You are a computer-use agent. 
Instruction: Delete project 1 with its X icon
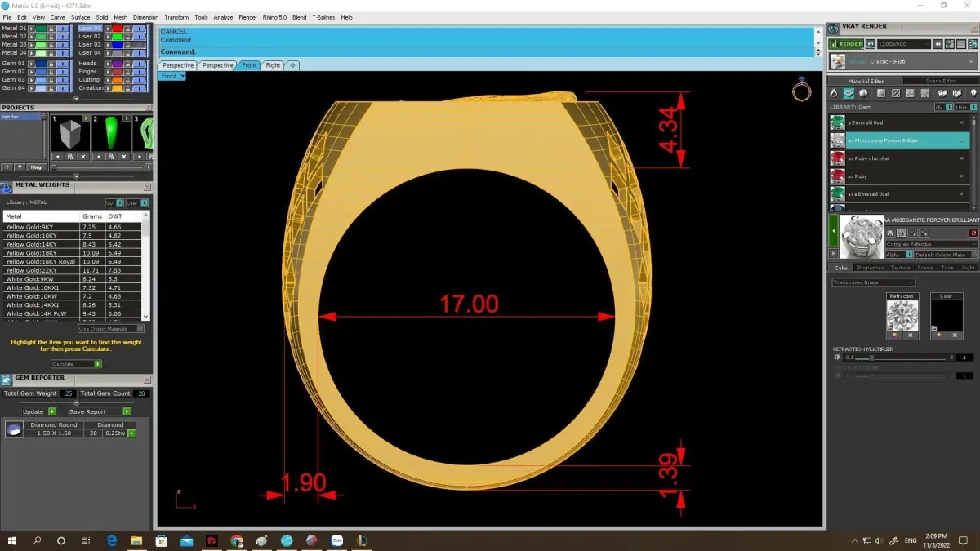pos(83,157)
